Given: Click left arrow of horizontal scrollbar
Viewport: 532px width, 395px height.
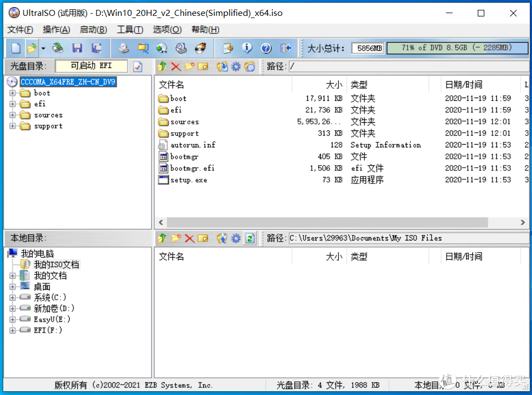Looking at the screenshot, I should 161,222.
